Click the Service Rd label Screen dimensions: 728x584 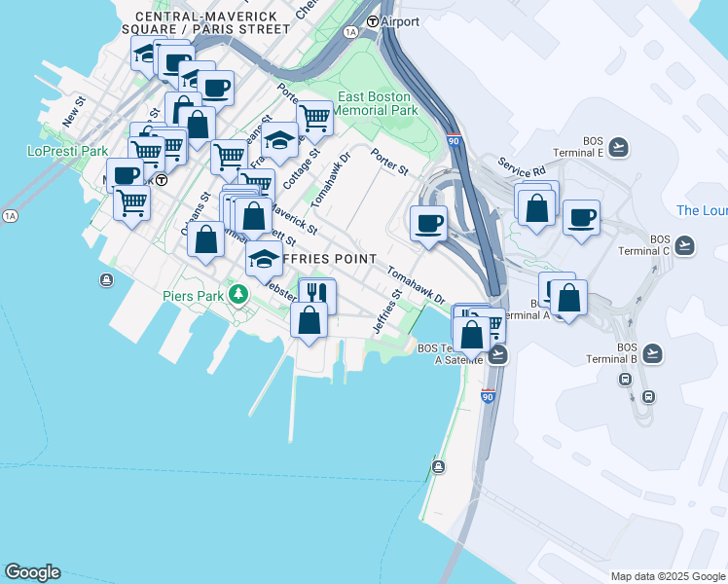pyautogui.click(x=522, y=167)
